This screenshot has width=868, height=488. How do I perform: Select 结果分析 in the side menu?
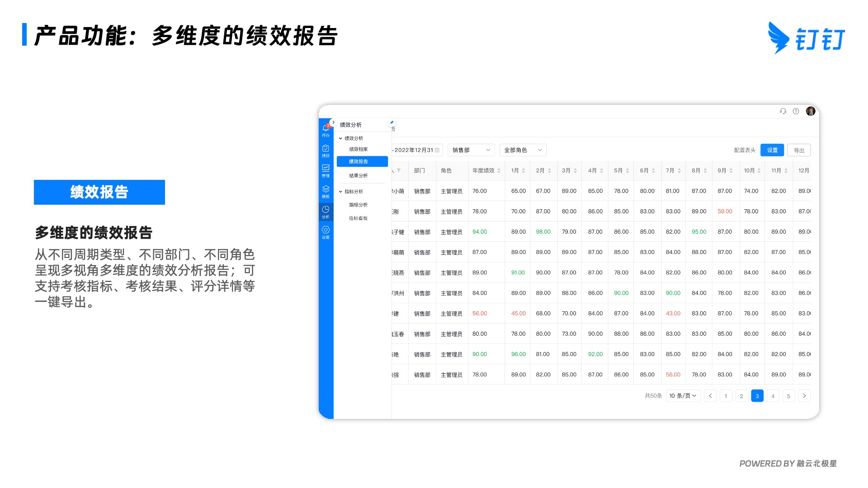click(x=359, y=176)
